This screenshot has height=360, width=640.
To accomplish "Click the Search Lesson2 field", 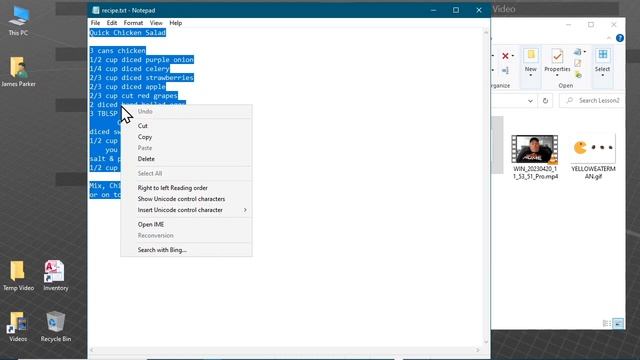I will (x=592, y=100).
